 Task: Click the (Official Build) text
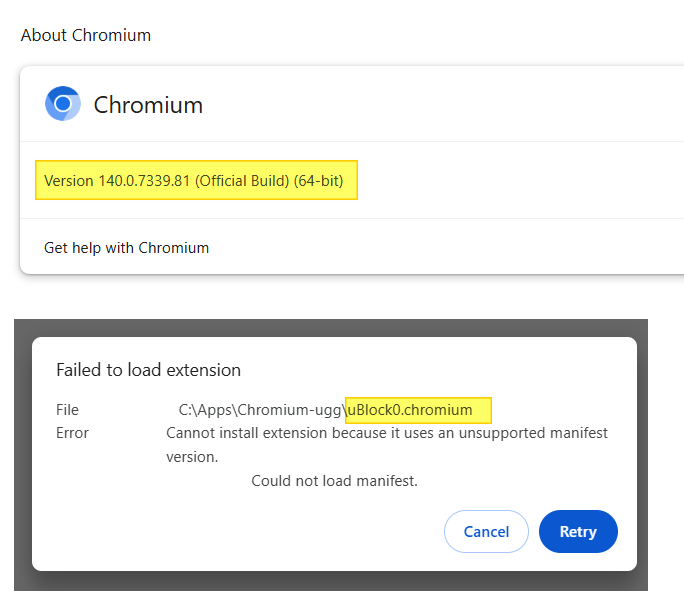tap(242, 181)
